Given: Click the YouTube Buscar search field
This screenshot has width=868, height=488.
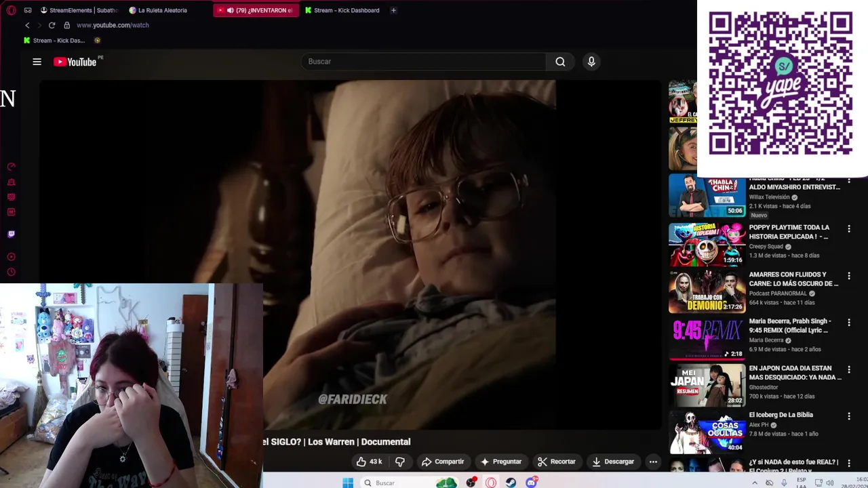Looking at the screenshot, I should [x=424, y=62].
